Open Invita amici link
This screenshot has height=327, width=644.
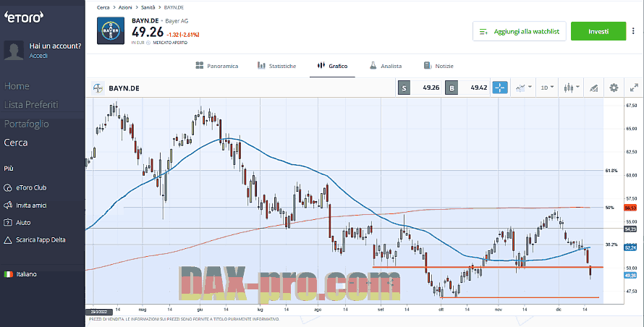point(31,205)
